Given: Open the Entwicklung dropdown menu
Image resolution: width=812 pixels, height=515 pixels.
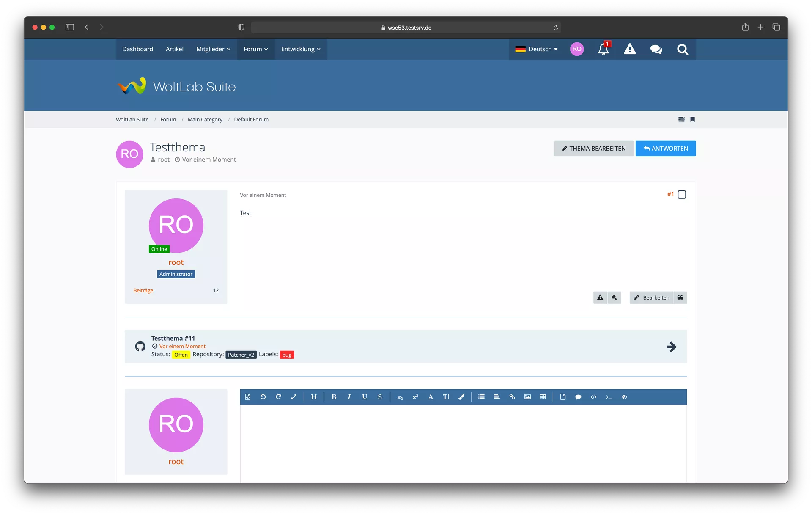Looking at the screenshot, I should 301,49.
